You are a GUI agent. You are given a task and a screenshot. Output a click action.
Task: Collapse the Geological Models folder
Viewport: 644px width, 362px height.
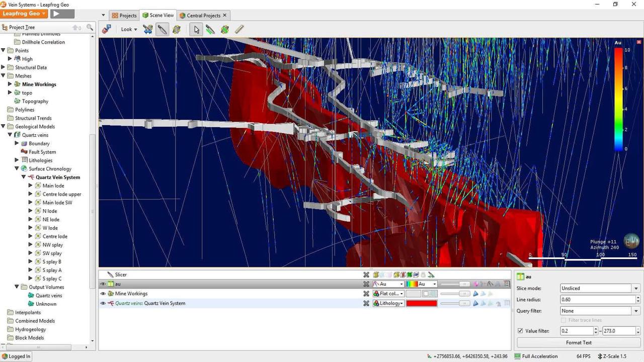(x=3, y=127)
